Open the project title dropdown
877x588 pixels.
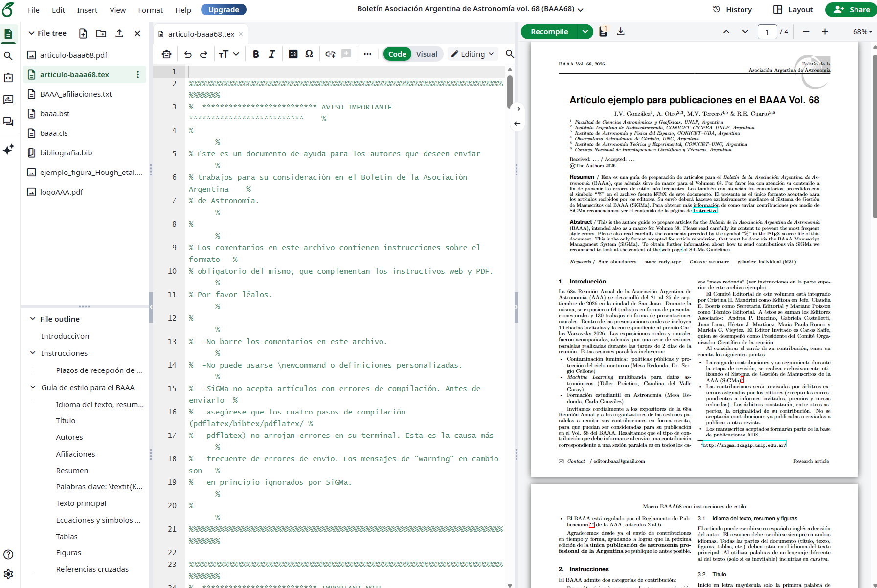pyautogui.click(x=581, y=9)
